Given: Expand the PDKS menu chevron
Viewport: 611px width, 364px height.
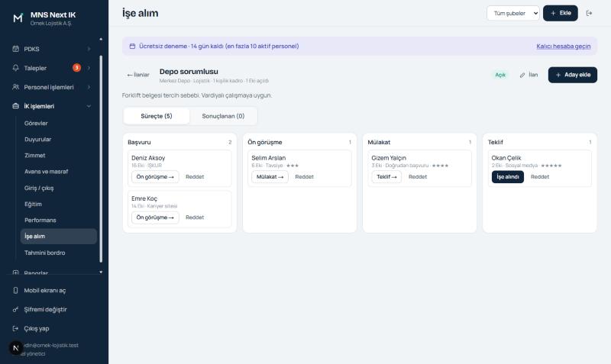Looking at the screenshot, I should coord(89,49).
